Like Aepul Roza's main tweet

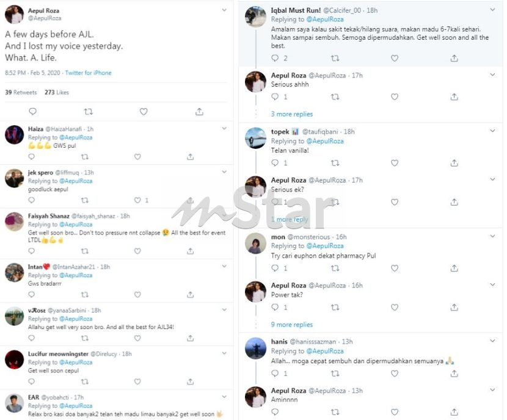144,112
